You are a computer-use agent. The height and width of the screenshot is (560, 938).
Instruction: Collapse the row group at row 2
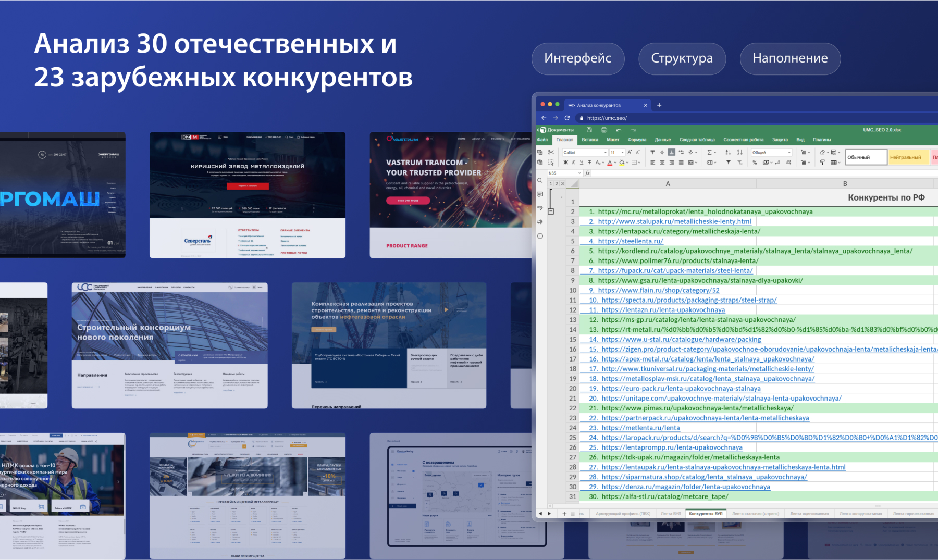pyautogui.click(x=551, y=211)
